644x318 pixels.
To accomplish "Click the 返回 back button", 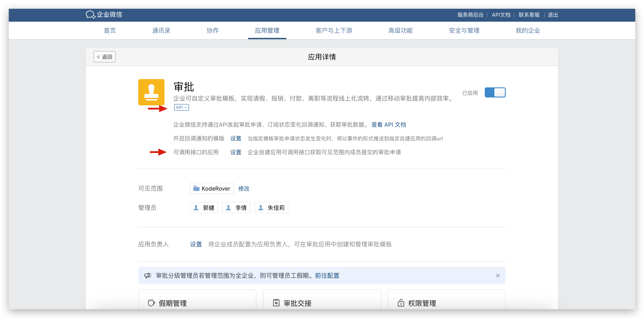I will click(x=105, y=57).
